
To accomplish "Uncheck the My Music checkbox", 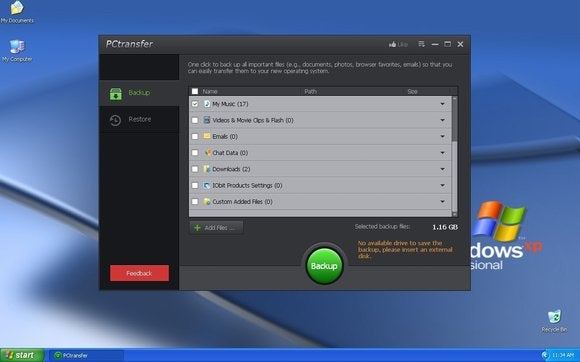I will point(195,104).
